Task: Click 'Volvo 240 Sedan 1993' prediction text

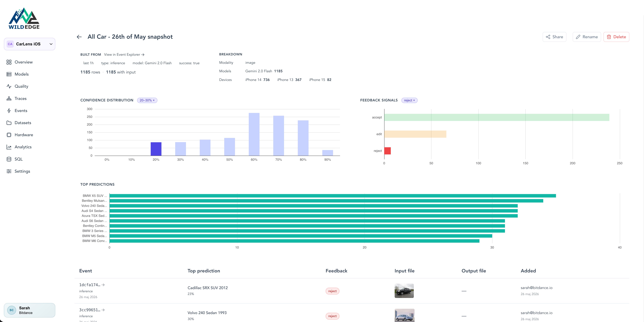Action: (207, 313)
